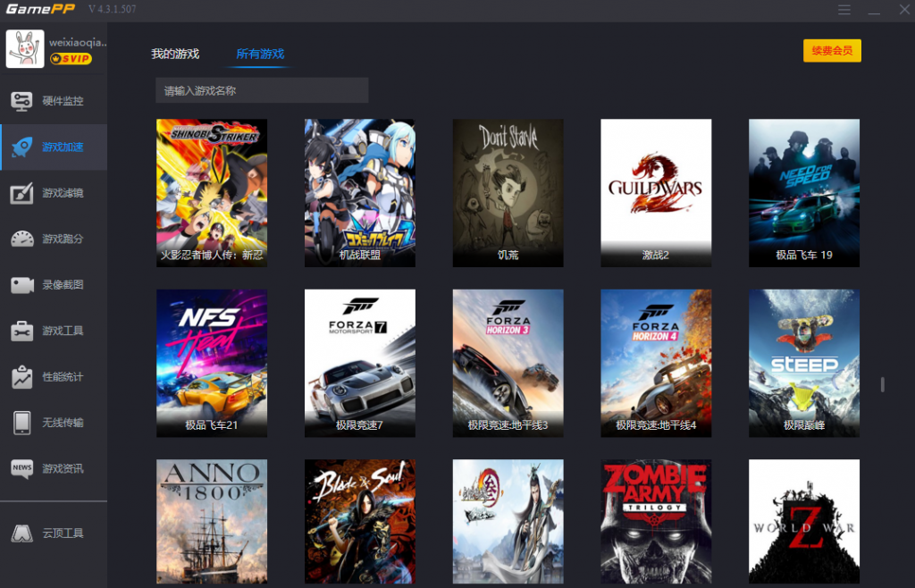This screenshot has height=588, width=915.
Task: Select the Need for Speed 19 cover
Action: coord(804,193)
